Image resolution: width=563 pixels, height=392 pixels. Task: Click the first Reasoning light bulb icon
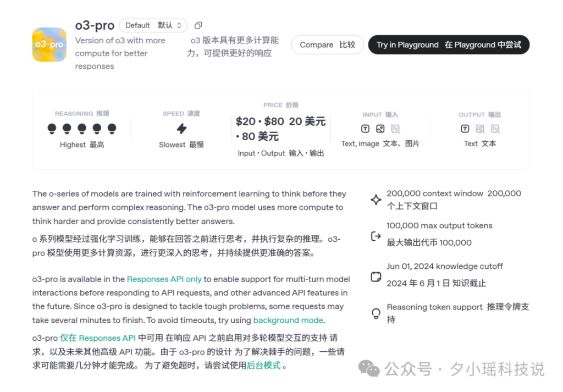pos(52,129)
